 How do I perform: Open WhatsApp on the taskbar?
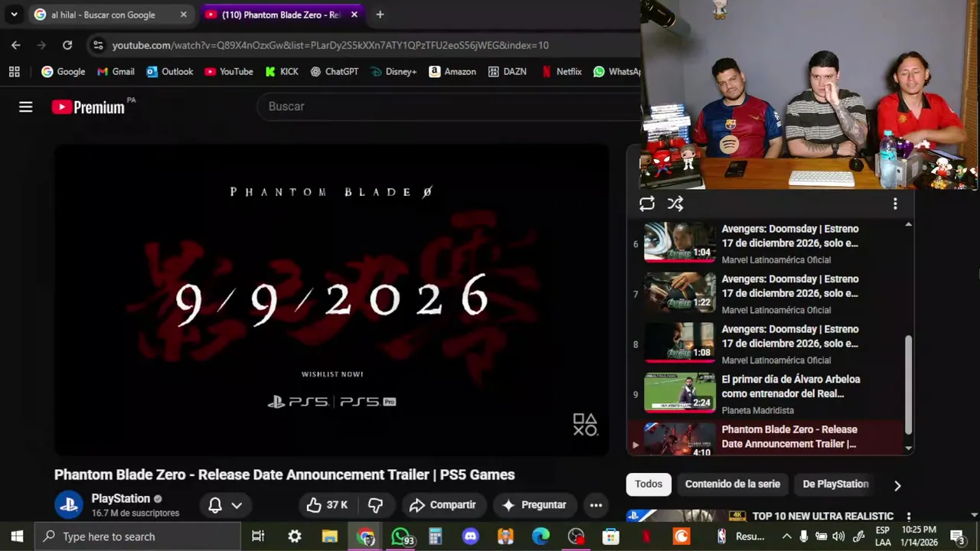[400, 536]
